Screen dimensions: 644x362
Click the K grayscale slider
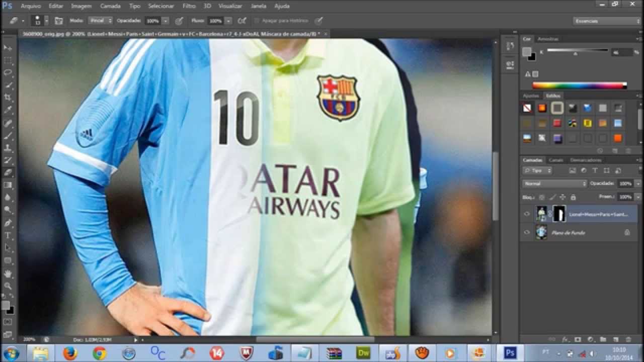(578, 50)
